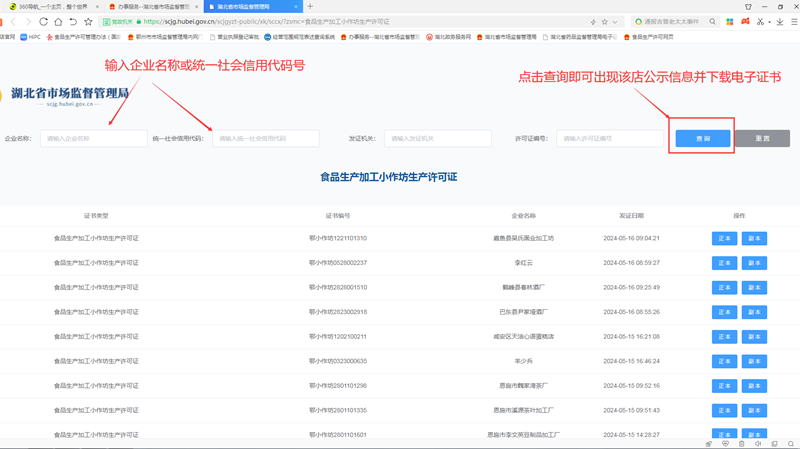Click the favorites star inside address bar
Screen dimensions: 800x449
[605, 22]
